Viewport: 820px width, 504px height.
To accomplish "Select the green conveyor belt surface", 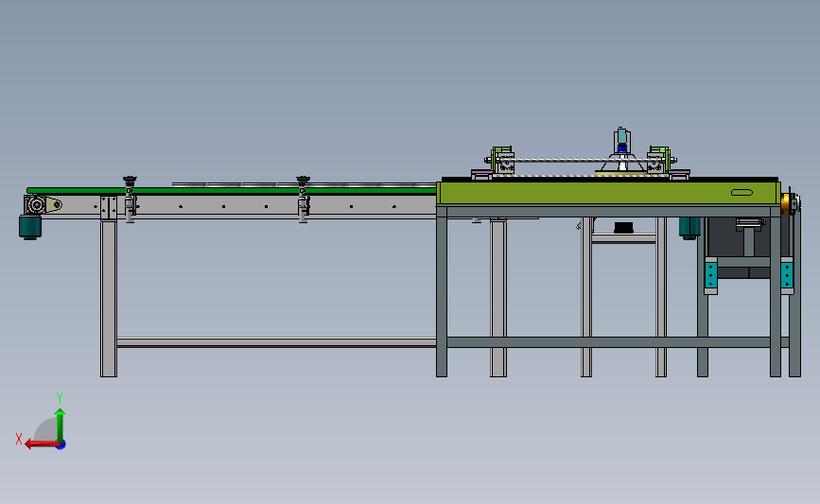I will (x=232, y=191).
